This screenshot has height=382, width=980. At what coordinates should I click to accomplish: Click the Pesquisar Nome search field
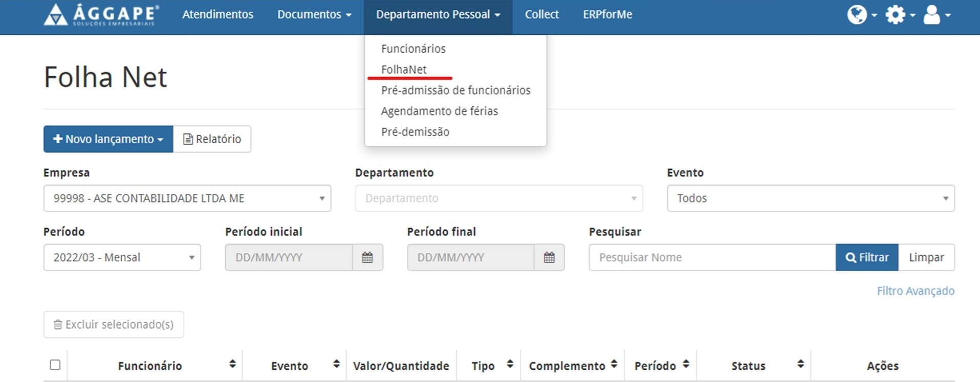(x=711, y=257)
